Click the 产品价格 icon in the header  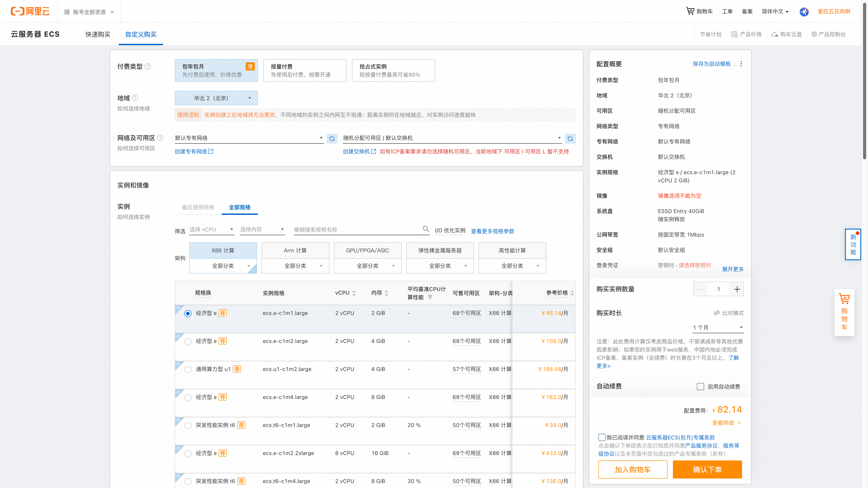tap(734, 34)
